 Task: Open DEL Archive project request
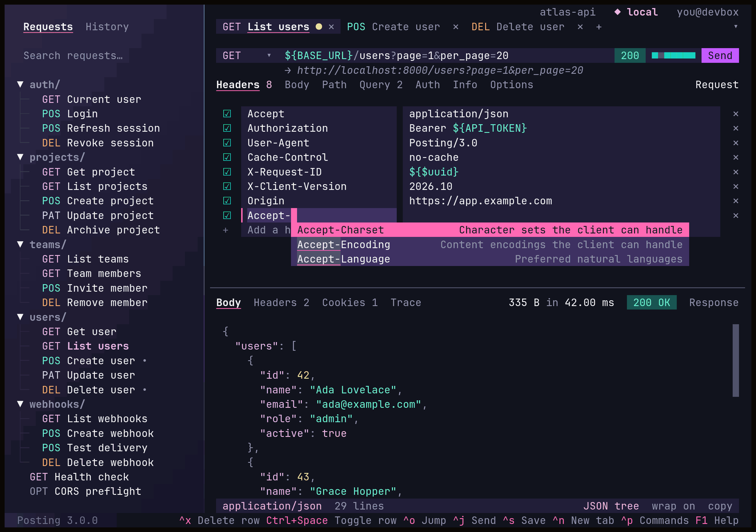[x=101, y=230]
